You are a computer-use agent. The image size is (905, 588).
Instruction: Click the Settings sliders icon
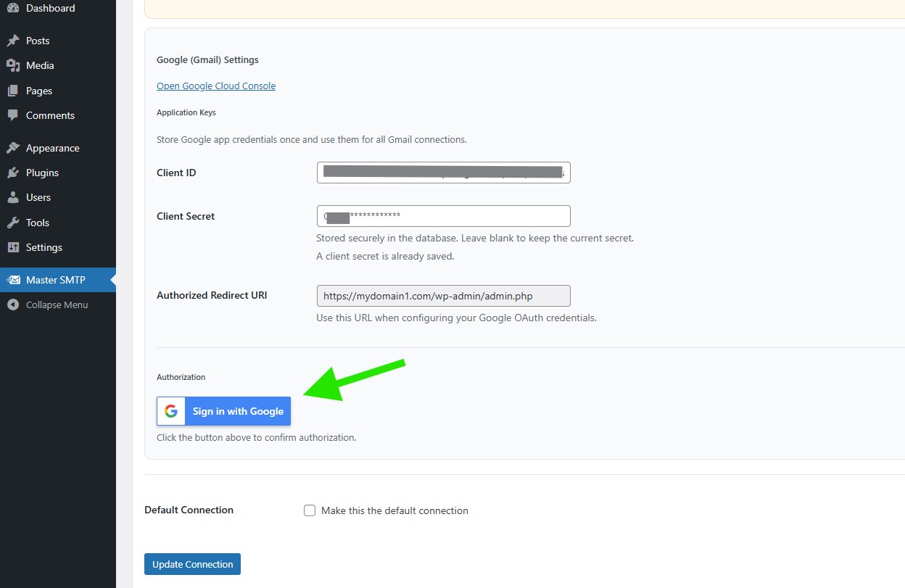click(x=13, y=247)
